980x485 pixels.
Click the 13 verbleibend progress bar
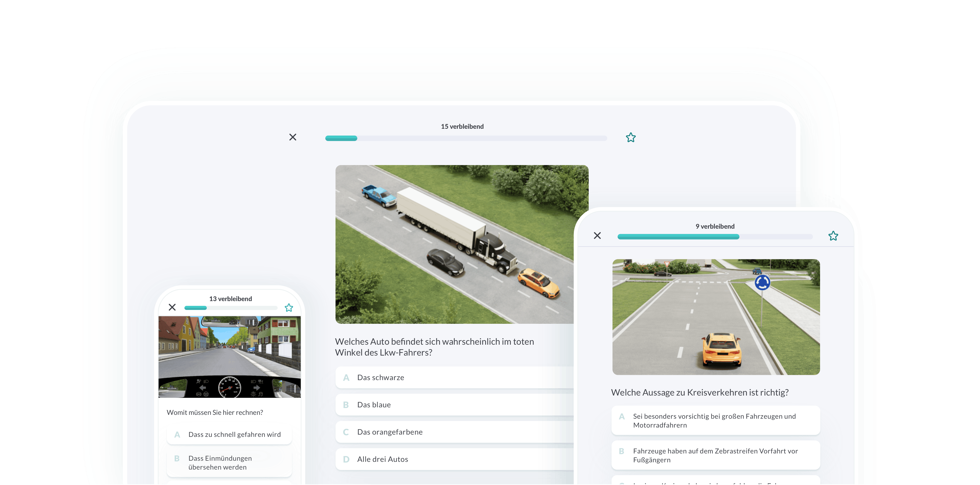[x=230, y=308]
